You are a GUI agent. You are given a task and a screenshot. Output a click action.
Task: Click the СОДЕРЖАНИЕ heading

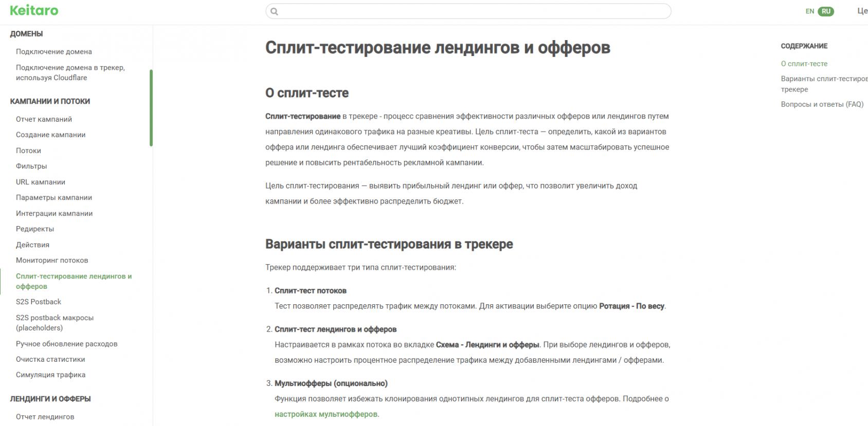804,46
